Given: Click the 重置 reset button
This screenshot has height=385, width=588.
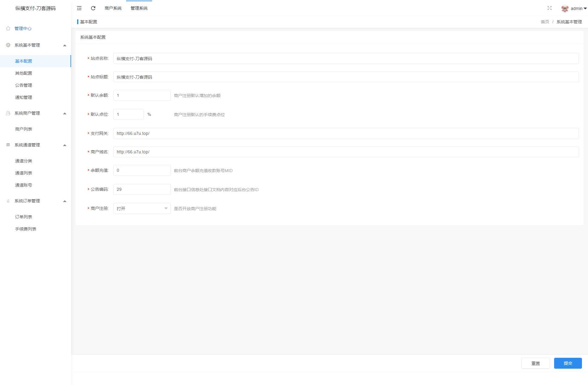Looking at the screenshot, I should (x=535, y=363).
